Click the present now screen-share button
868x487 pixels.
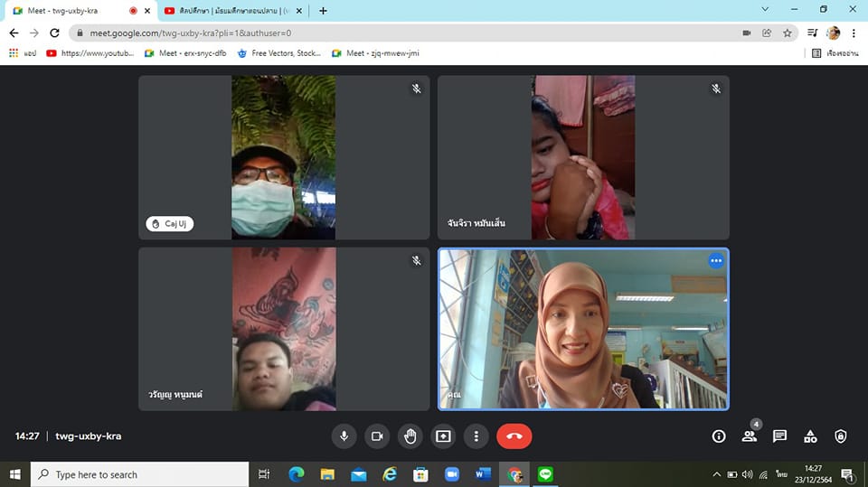point(443,436)
